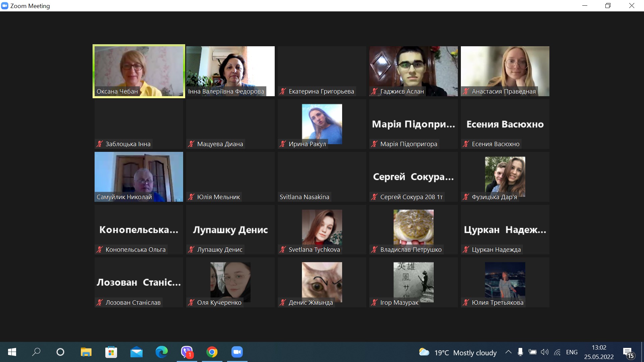Open the system volume speaker icon

click(544, 352)
